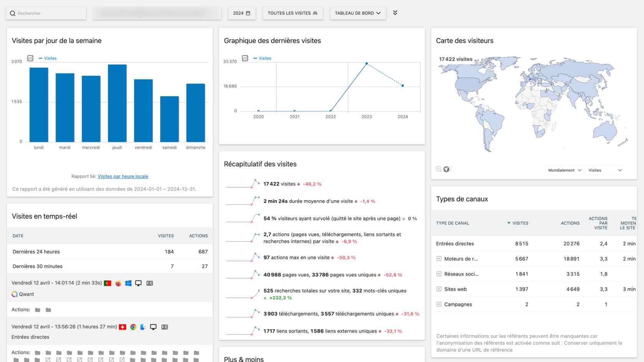Click the map zoom-out magnifier icon
This screenshot has width=644, height=362.
click(x=439, y=169)
